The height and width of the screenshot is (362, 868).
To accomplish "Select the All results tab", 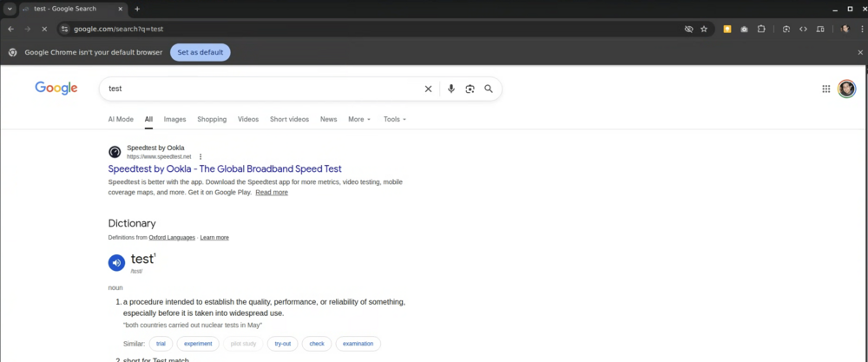I will 149,119.
